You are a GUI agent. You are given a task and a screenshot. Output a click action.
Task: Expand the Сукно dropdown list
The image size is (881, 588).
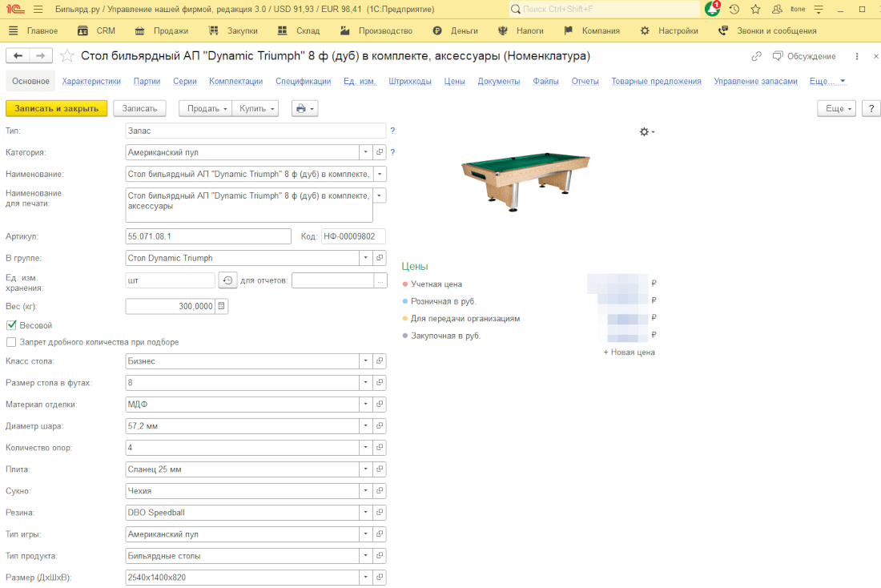[365, 490]
